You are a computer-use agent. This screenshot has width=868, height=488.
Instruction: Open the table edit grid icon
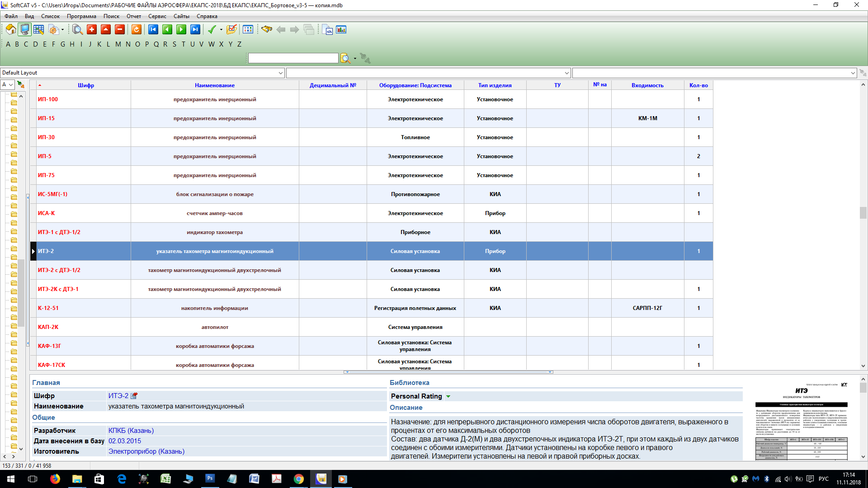tap(38, 30)
